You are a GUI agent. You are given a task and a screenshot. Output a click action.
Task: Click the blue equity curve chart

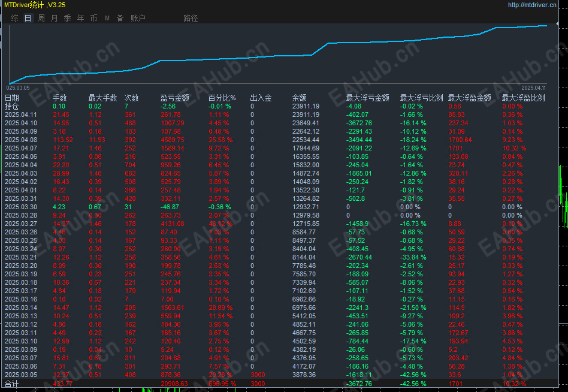point(278,54)
